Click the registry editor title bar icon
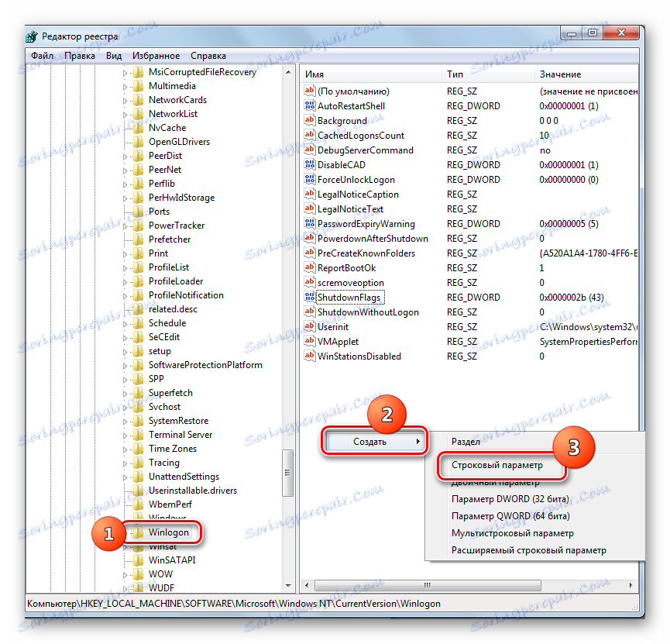This screenshot has width=670, height=644. (x=32, y=36)
